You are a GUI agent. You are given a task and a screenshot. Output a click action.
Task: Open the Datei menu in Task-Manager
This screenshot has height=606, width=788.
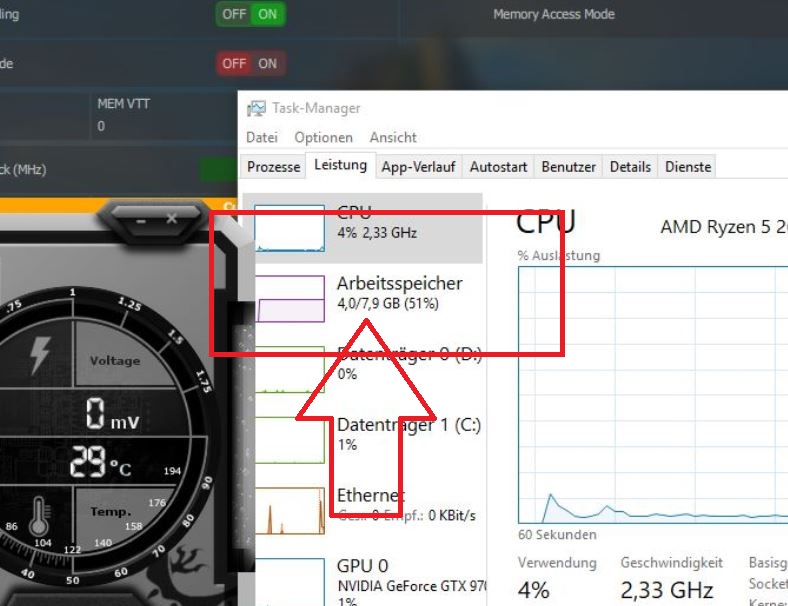(x=262, y=137)
